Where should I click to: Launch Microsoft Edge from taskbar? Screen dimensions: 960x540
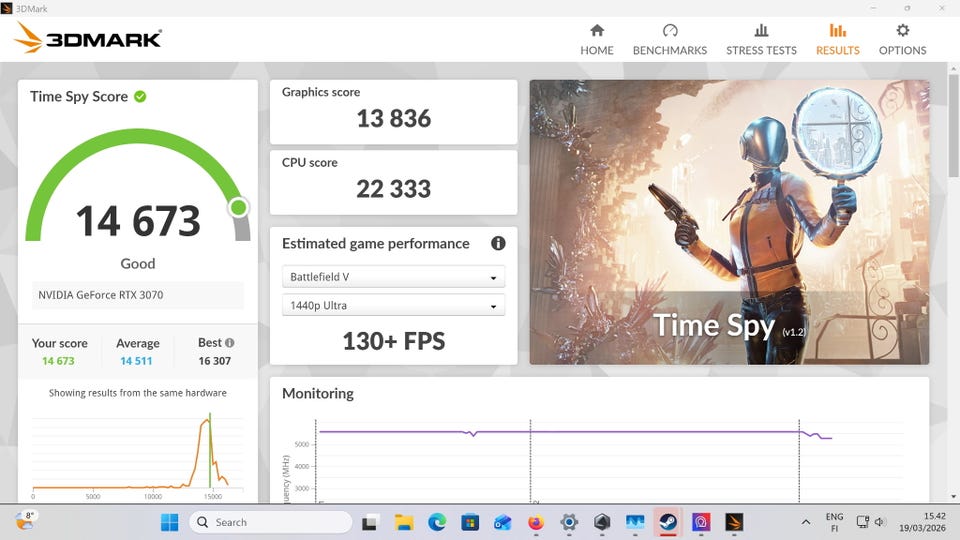click(437, 522)
